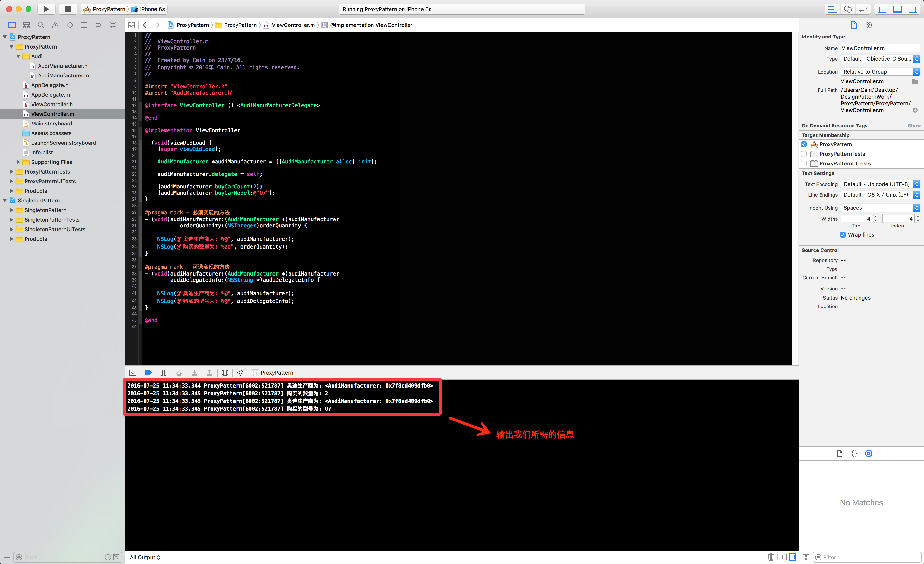Open the search navigator icon
This screenshot has width=924, height=564.
[40, 25]
